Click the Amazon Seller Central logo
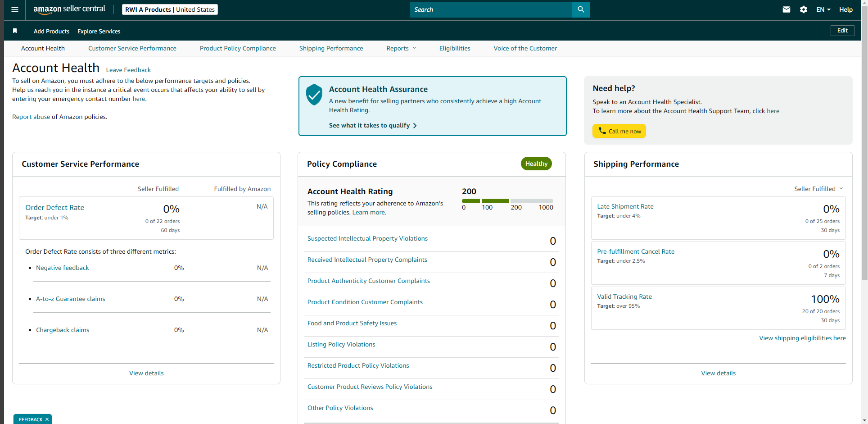868x424 pixels. pyautogui.click(x=69, y=9)
